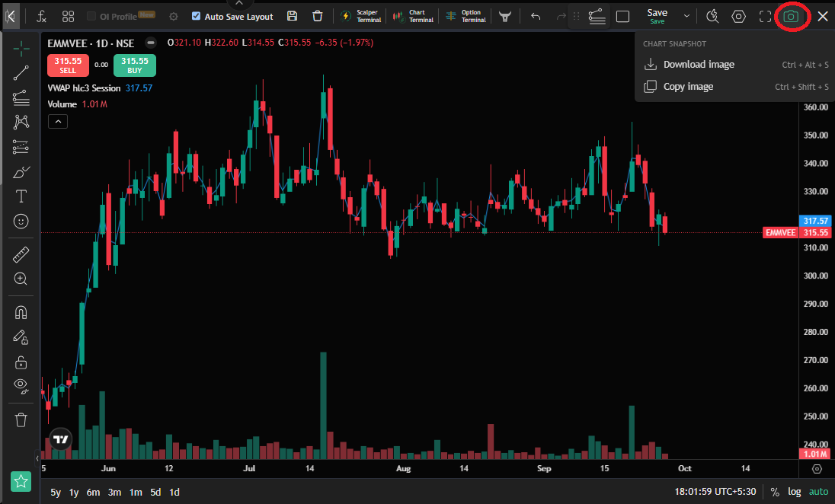Open chart settings hexagon icon
This screenshot has width=835, height=504.
coord(738,17)
